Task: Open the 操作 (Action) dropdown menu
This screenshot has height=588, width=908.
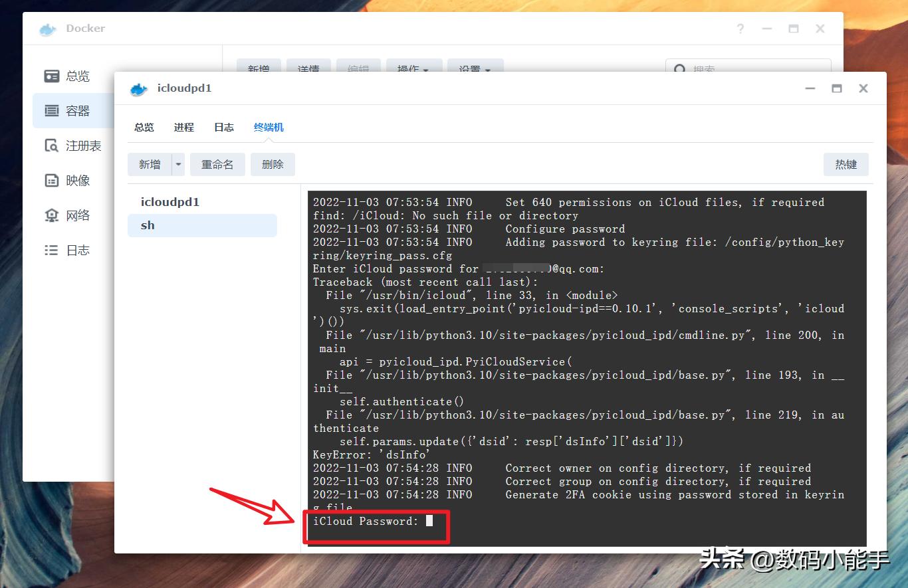Action: point(413,68)
